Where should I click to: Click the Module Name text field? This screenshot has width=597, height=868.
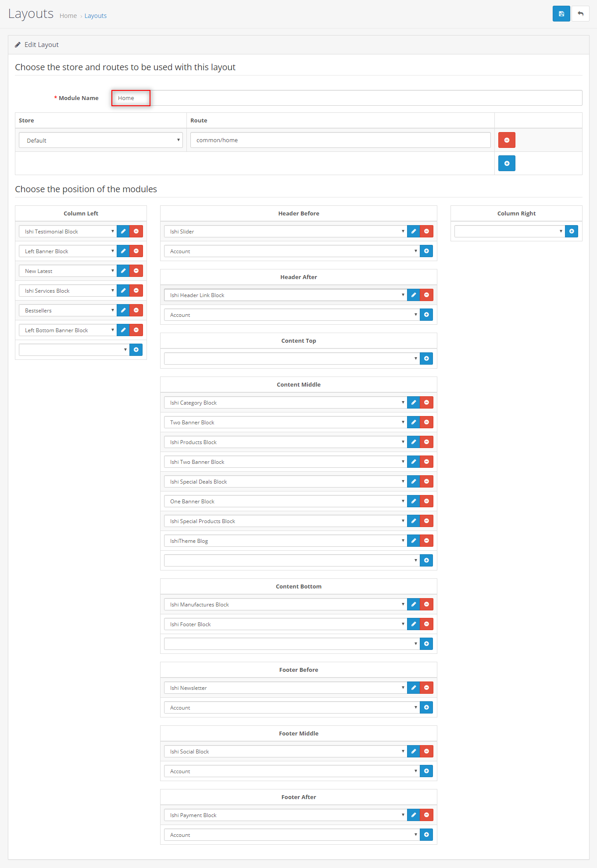tap(347, 98)
